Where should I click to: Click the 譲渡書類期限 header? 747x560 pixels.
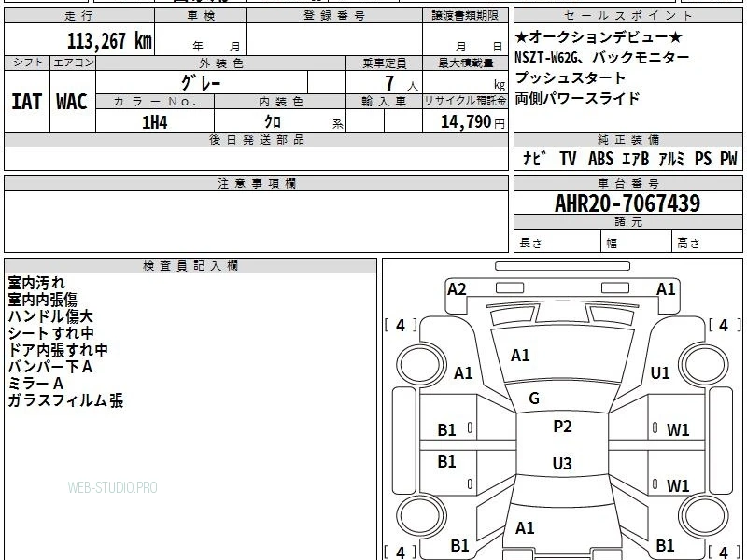[465, 16]
